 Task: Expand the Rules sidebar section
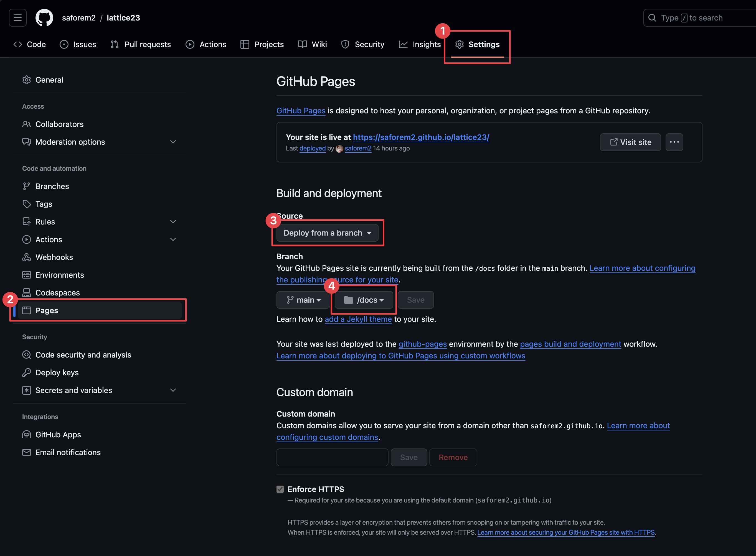173,222
